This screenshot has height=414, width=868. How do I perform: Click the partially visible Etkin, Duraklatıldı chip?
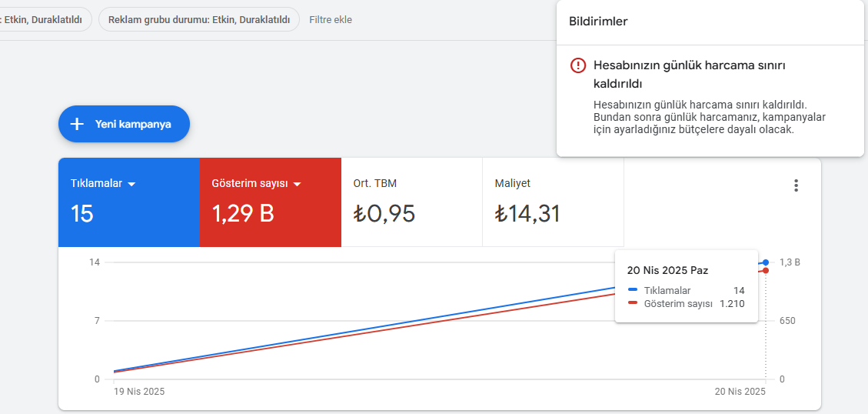(x=45, y=19)
